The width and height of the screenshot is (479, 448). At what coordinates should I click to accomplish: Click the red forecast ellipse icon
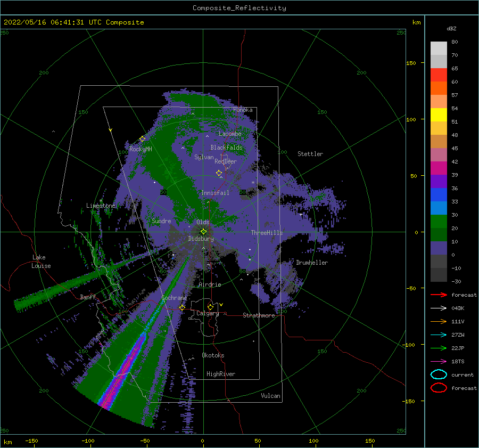pyautogui.click(x=439, y=388)
